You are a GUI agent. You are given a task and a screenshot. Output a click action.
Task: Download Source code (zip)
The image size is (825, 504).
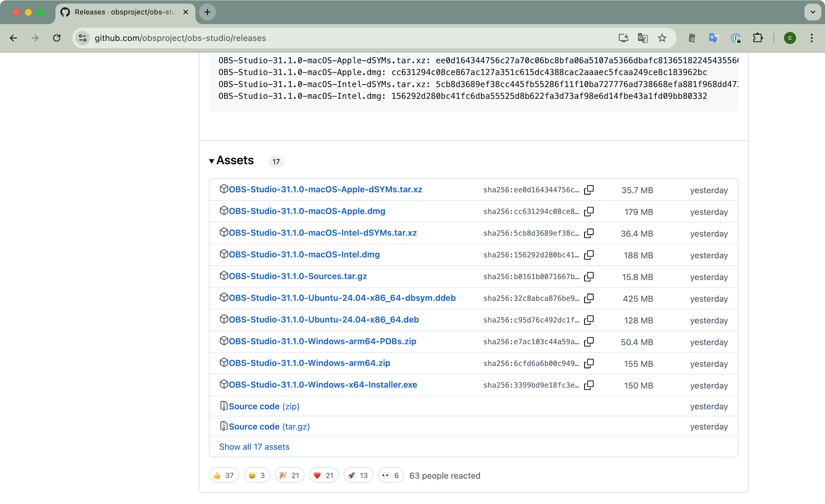(264, 406)
